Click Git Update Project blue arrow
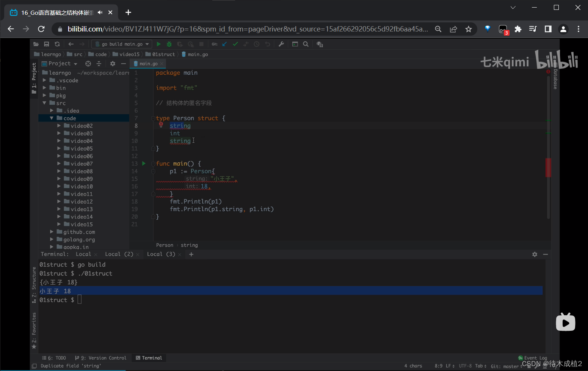Screen dimensions: 588x371 224,44
